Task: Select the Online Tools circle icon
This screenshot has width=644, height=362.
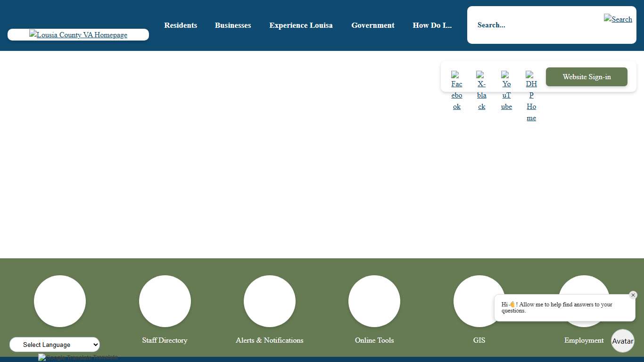Action: point(374,301)
